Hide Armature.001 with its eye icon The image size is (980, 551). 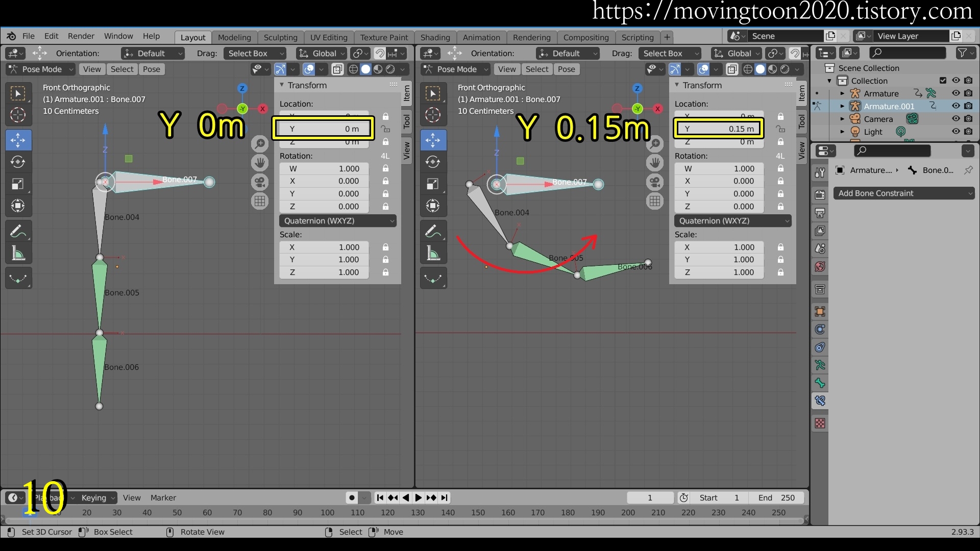956,106
